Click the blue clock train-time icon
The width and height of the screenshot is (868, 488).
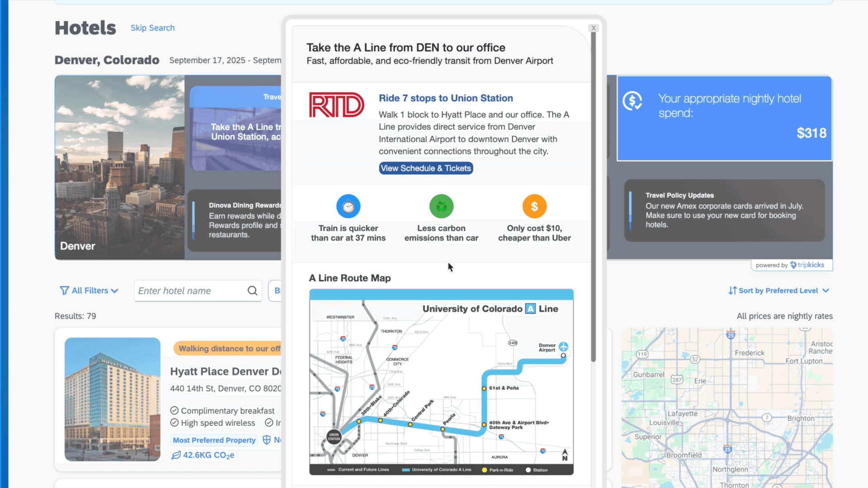click(x=348, y=206)
